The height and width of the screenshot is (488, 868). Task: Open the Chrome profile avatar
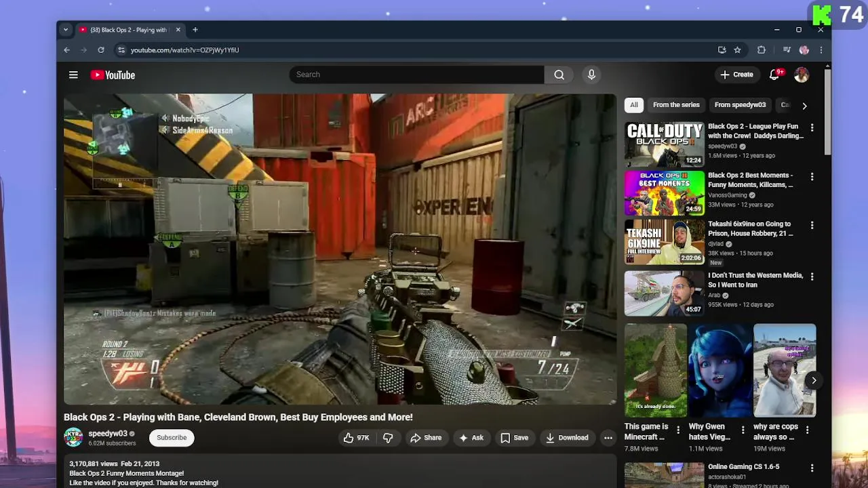click(804, 50)
